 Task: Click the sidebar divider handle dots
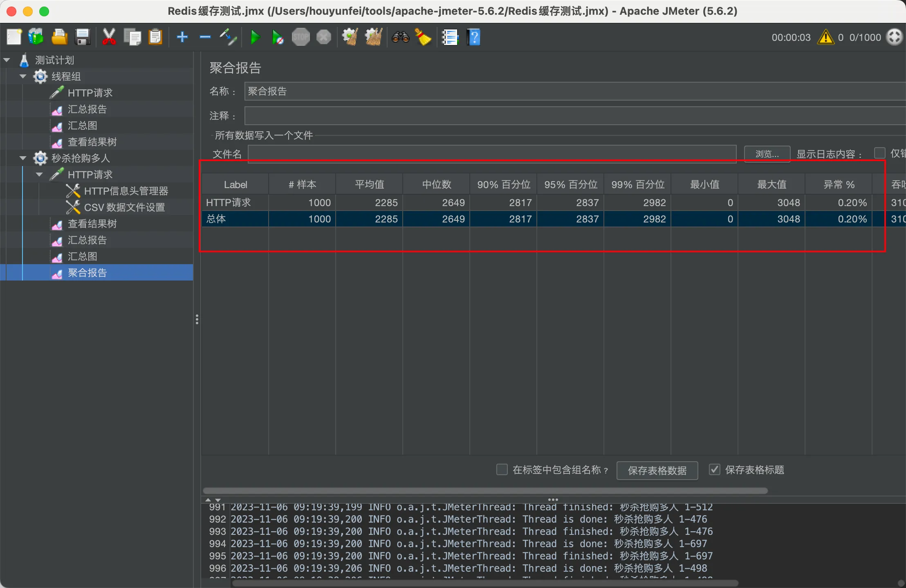coord(197,319)
